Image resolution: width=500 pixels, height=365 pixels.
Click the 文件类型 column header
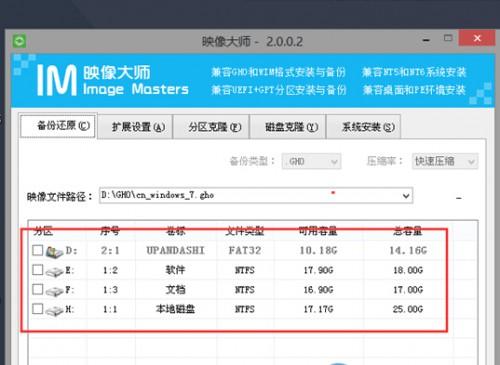click(245, 231)
